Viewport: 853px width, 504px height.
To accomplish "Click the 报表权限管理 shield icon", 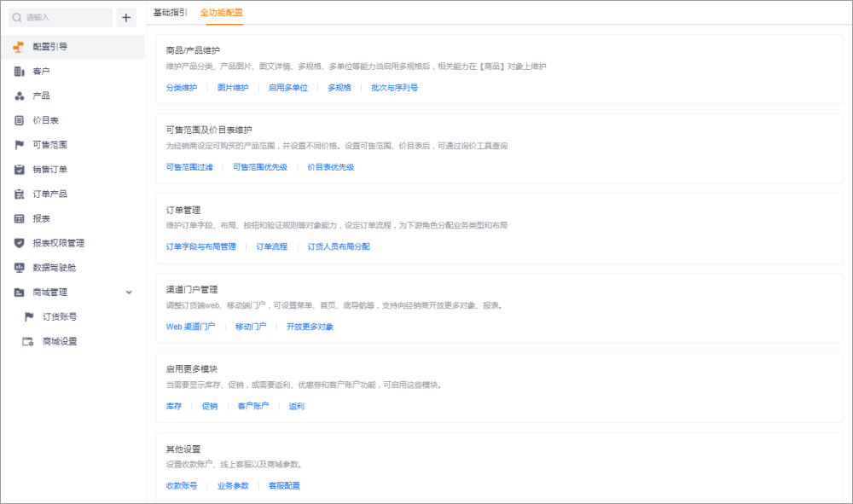I will pyautogui.click(x=19, y=243).
